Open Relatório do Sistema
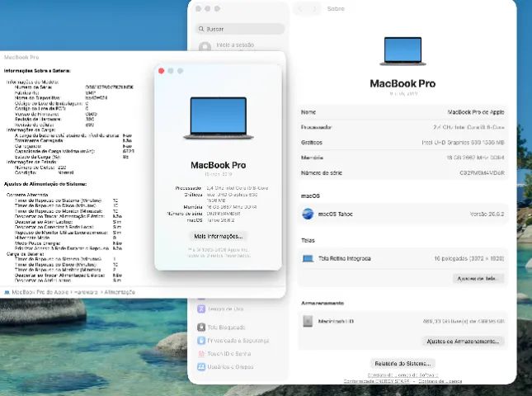The image size is (532, 396). [403, 364]
